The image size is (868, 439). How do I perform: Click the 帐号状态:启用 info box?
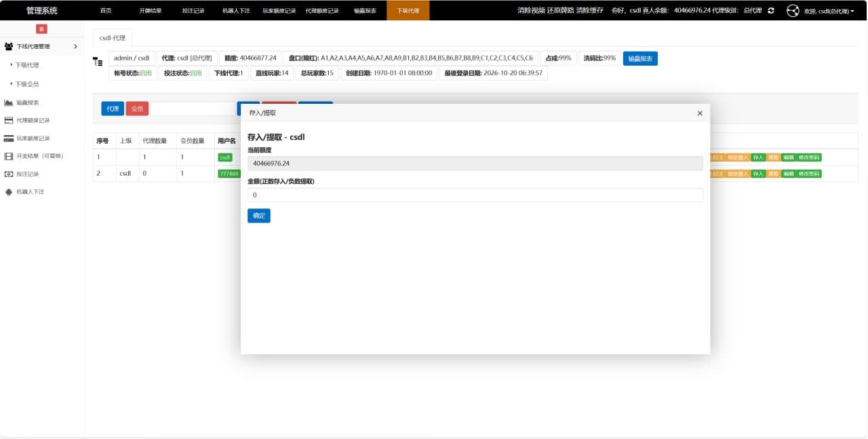(133, 73)
